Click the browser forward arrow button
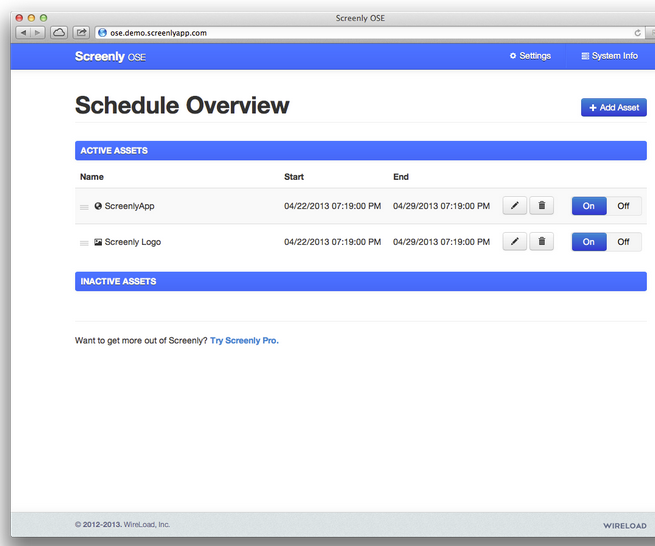This screenshot has width=655, height=546. pyautogui.click(x=37, y=33)
